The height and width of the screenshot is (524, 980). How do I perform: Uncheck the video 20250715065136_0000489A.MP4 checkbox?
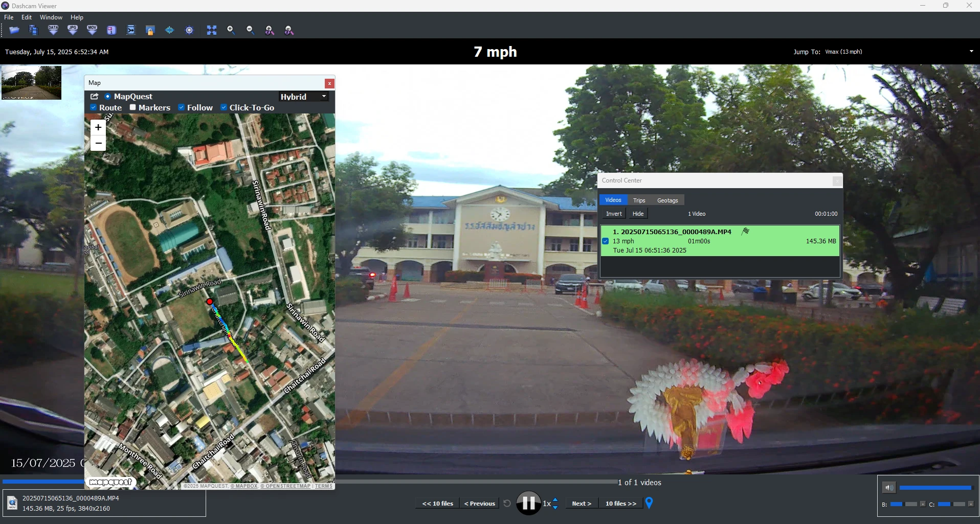[606, 241]
